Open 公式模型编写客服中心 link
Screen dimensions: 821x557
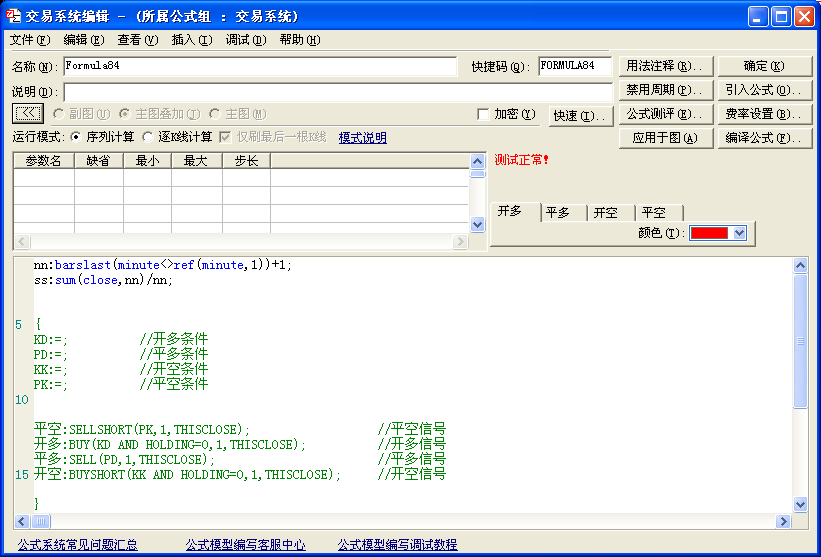click(246, 544)
